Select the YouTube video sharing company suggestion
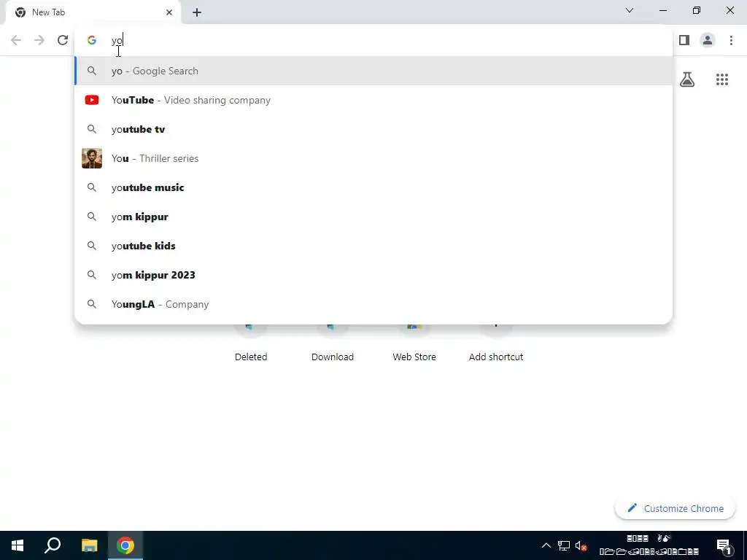Screen dimensions: 747x560 pyautogui.click(x=373, y=100)
